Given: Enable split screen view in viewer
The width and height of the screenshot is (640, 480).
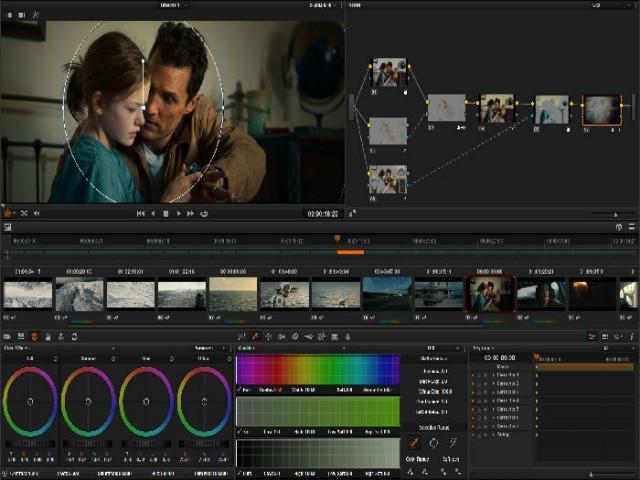Looking at the screenshot, I should [x=22, y=15].
